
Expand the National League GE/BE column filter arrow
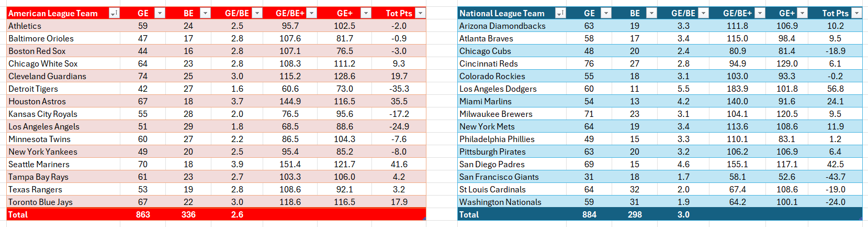pyautogui.click(x=704, y=13)
